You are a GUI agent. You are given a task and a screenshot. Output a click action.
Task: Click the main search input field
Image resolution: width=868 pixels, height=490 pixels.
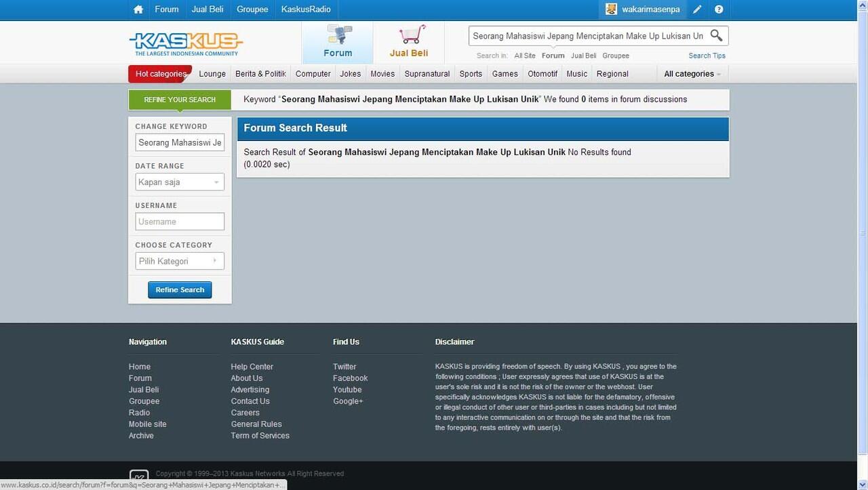point(588,36)
